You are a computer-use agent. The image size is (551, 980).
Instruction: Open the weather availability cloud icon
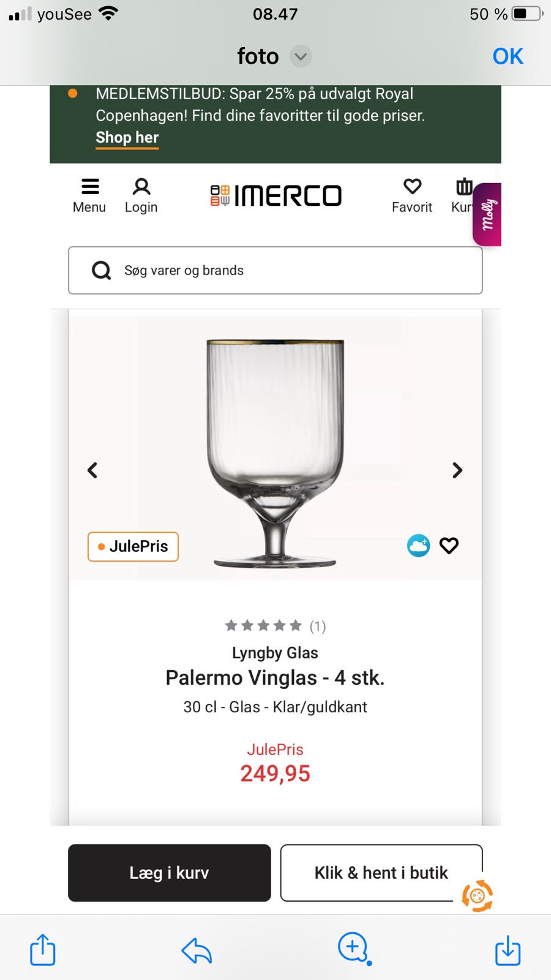[x=418, y=545]
